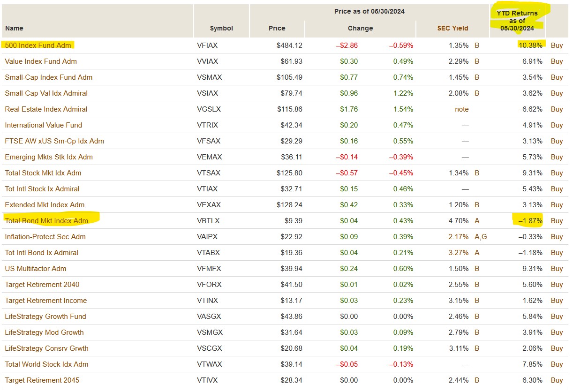The width and height of the screenshot is (573, 392).
Task: Open the Value Index Fund Adm link
Action: (41, 61)
